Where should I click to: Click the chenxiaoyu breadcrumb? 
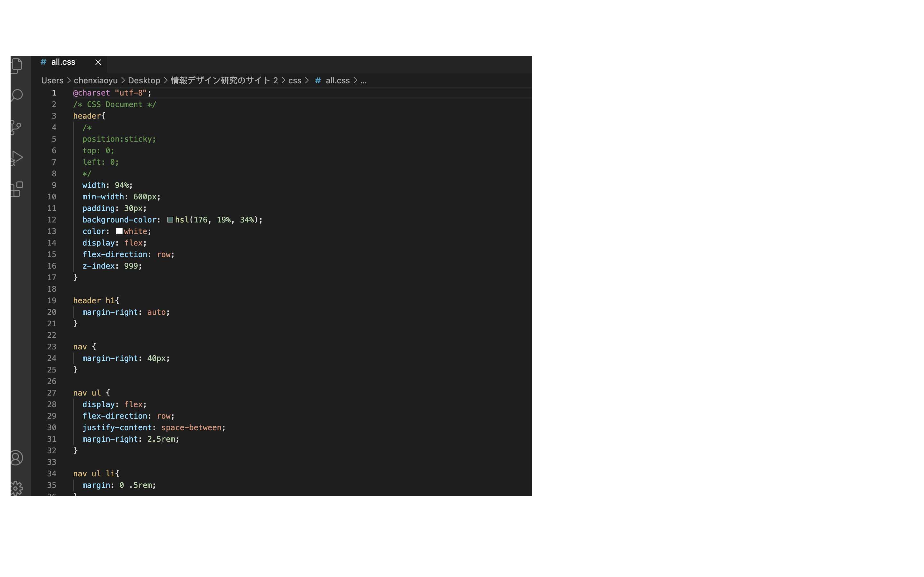pos(96,80)
